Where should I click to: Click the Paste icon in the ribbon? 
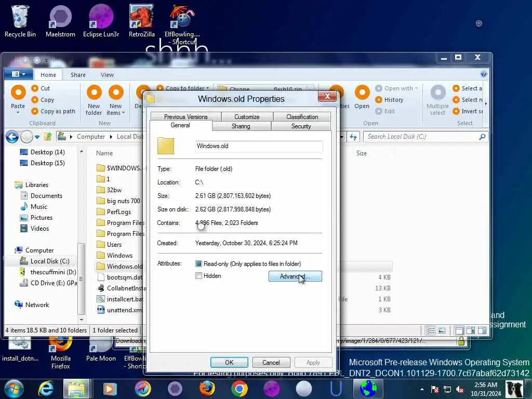click(x=18, y=92)
